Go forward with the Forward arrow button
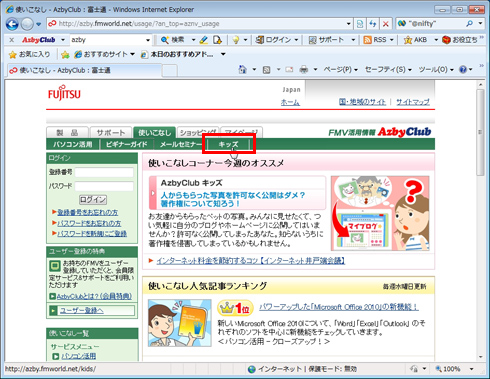The image size is (490, 379). (x=27, y=24)
